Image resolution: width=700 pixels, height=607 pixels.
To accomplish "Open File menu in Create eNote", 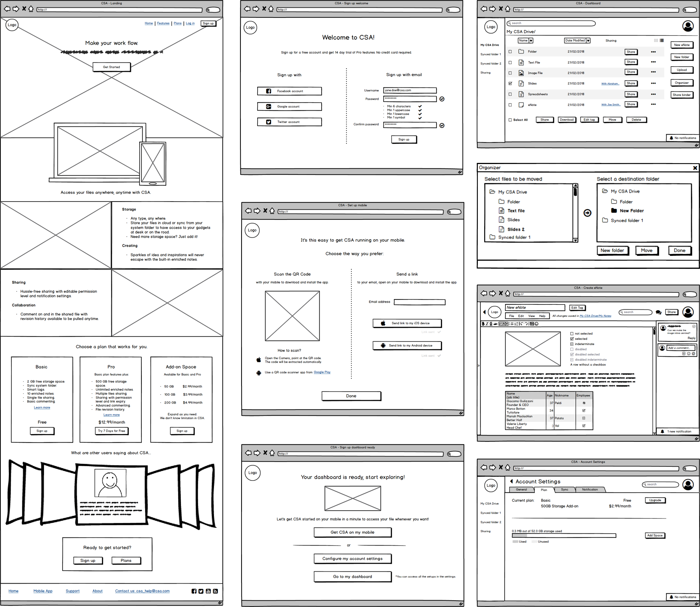I will pos(512,316).
